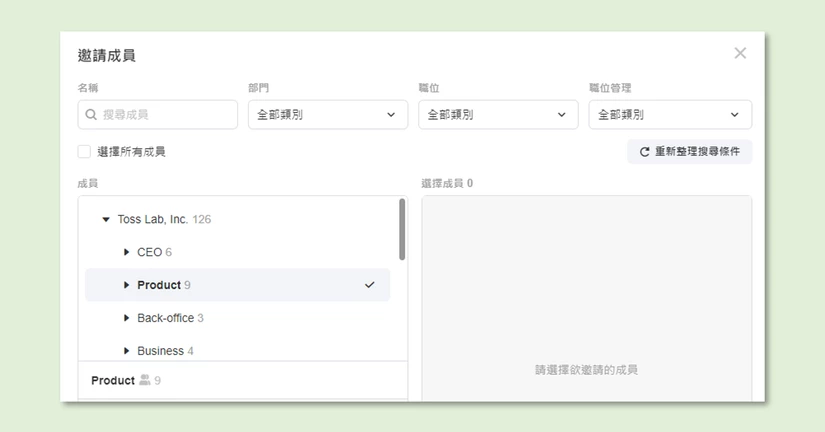Expand the Business department arrow

[126, 350]
